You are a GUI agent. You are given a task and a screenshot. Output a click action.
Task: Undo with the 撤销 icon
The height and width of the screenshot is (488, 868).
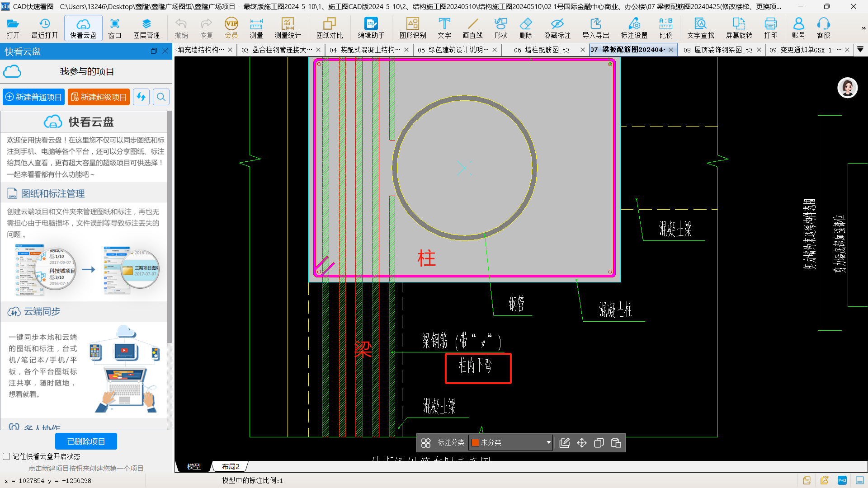pyautogui.click(x=181, y=28)
